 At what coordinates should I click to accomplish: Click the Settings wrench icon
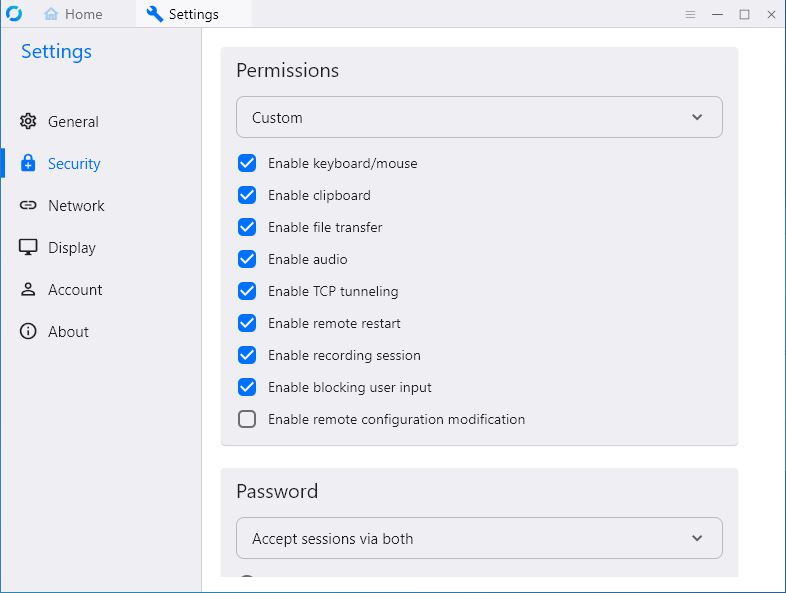(154, 14)
